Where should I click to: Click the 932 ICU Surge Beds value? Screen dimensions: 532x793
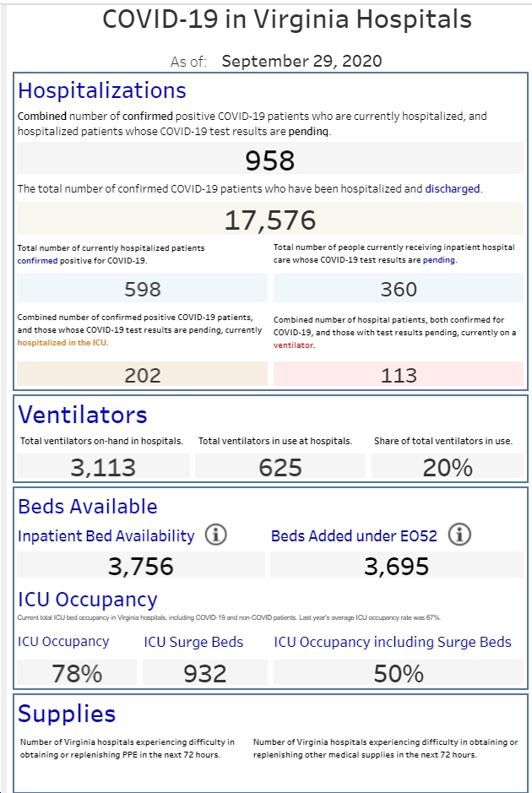(x=205, y=672)
